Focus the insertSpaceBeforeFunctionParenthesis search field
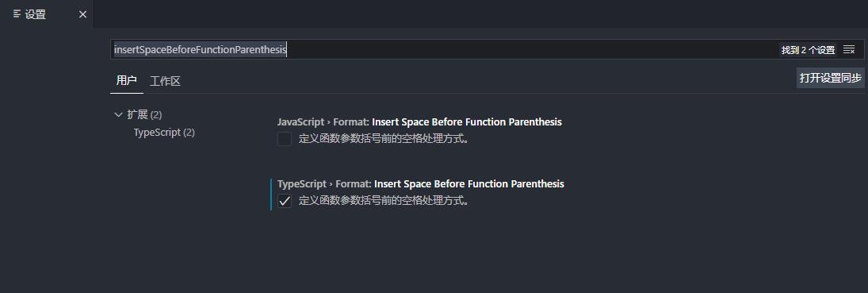The width and height of the screenshot is (868, 293). click(443, 49)
